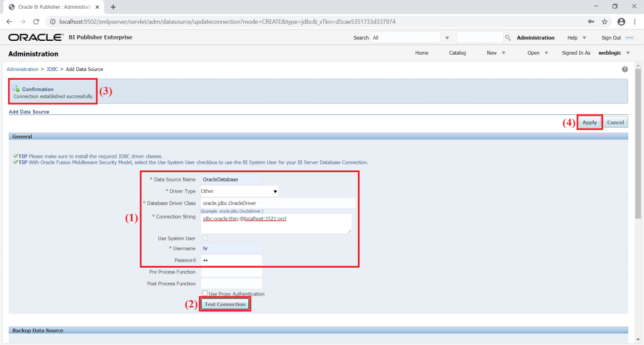Bookmark this page with the star icon
This screenshot has width=644, height=345.
604,22
